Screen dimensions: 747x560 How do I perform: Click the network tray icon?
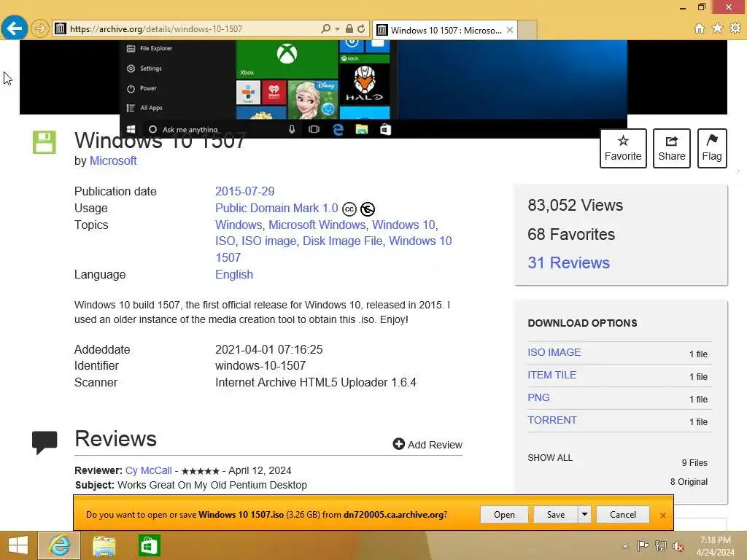661,545
